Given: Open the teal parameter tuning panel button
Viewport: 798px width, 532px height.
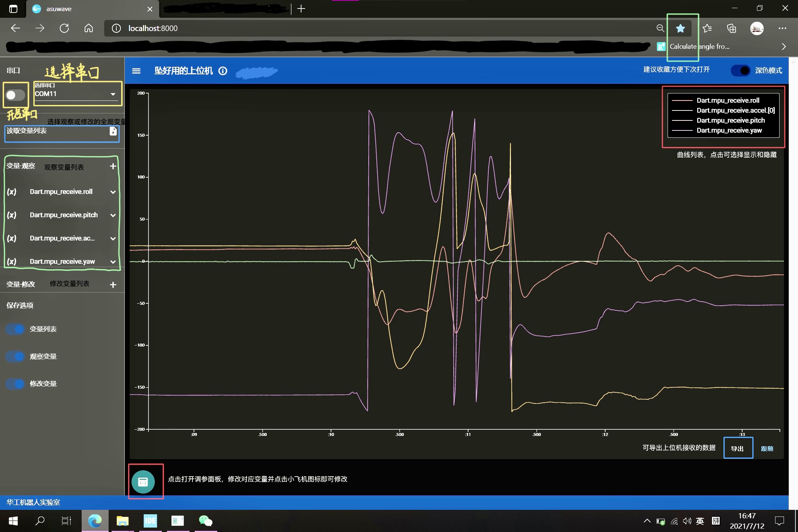Looking at the screenshot, I should click(143, 482).
